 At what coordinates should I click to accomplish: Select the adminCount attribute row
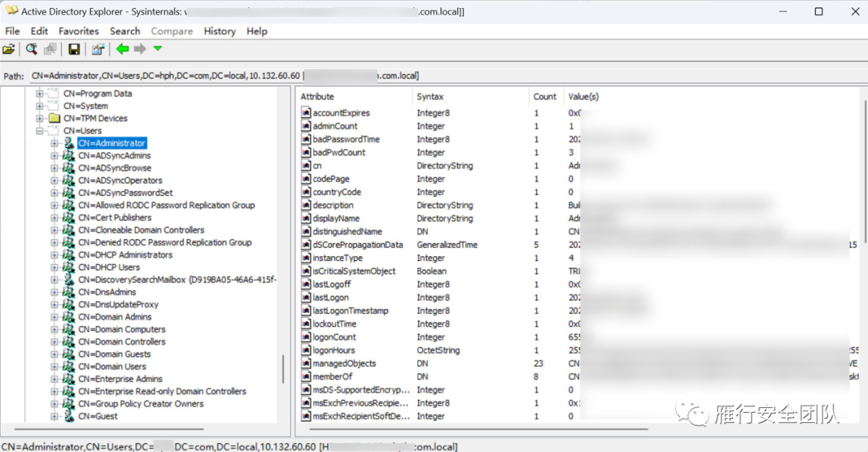pos(575,125)
